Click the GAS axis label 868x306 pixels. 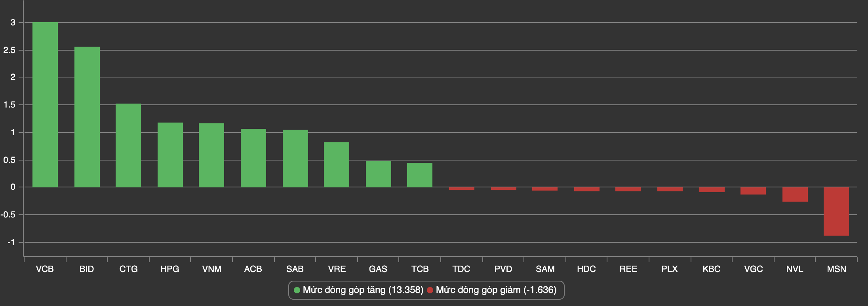pos(378,269)
